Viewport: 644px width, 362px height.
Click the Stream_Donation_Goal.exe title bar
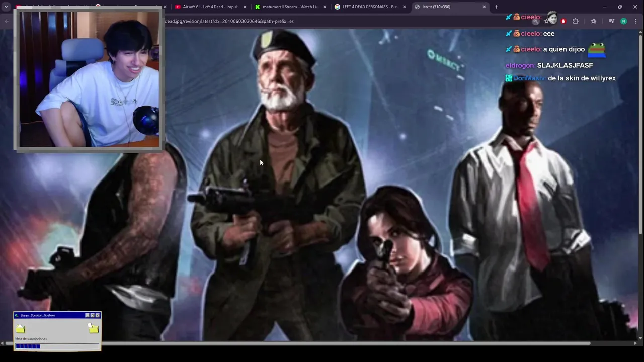57,315
